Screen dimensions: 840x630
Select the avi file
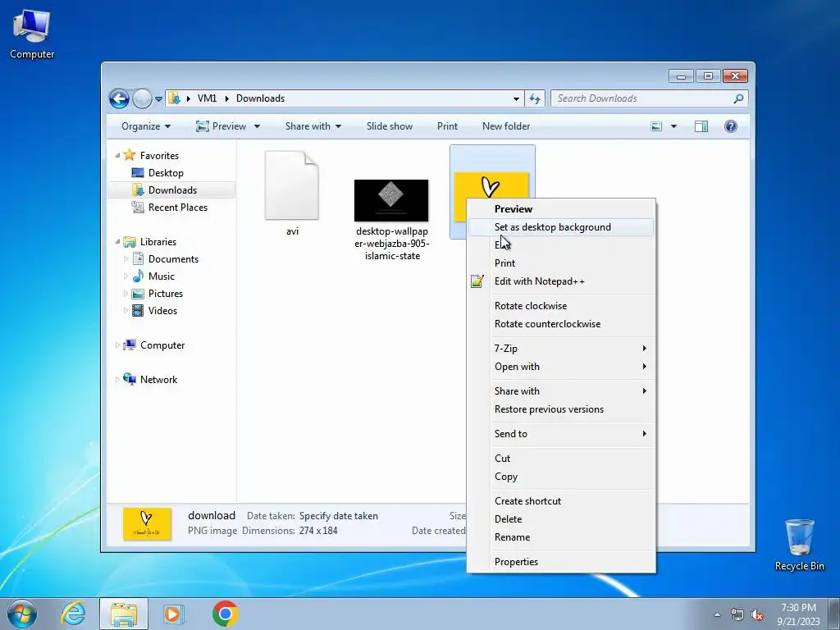[292, 194]
